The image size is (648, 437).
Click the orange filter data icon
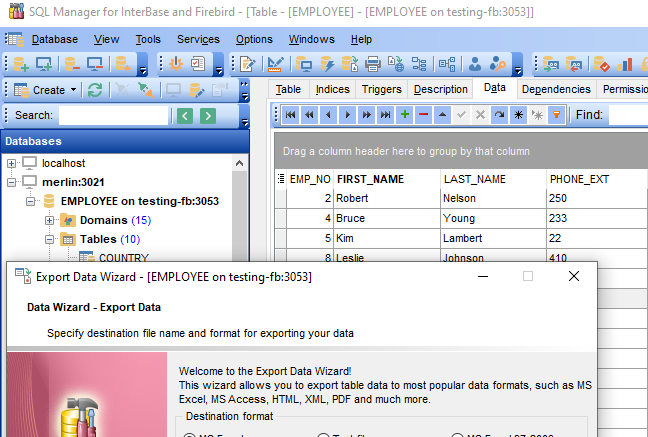click(x=557, y=115)
